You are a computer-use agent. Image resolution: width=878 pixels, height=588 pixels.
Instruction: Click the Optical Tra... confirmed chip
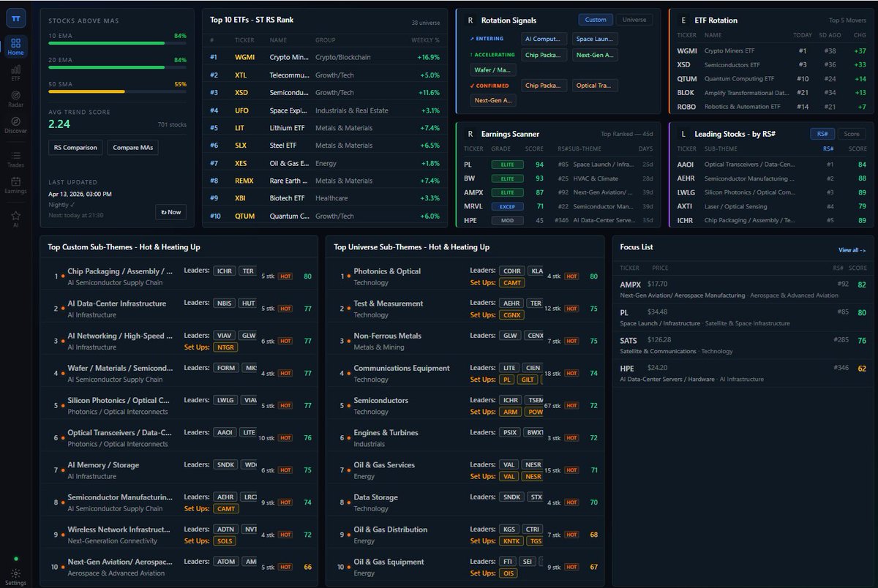(596, 86)
